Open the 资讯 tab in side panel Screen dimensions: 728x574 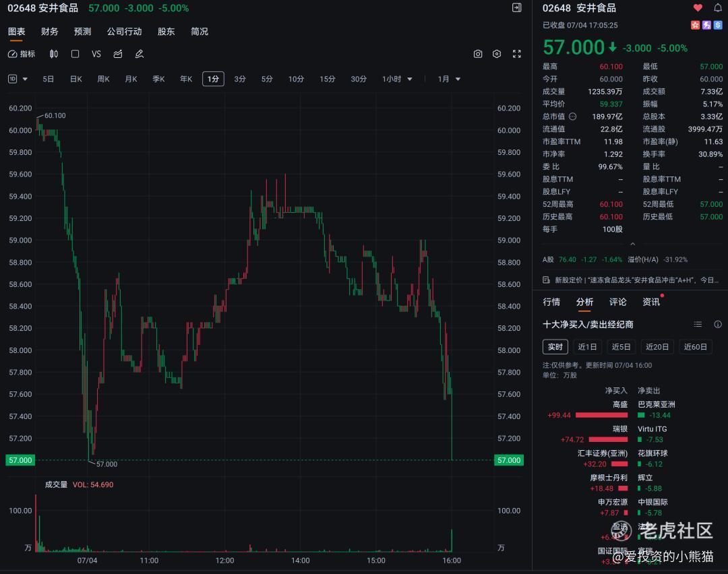pyautogui.click(x=651, y=302)
